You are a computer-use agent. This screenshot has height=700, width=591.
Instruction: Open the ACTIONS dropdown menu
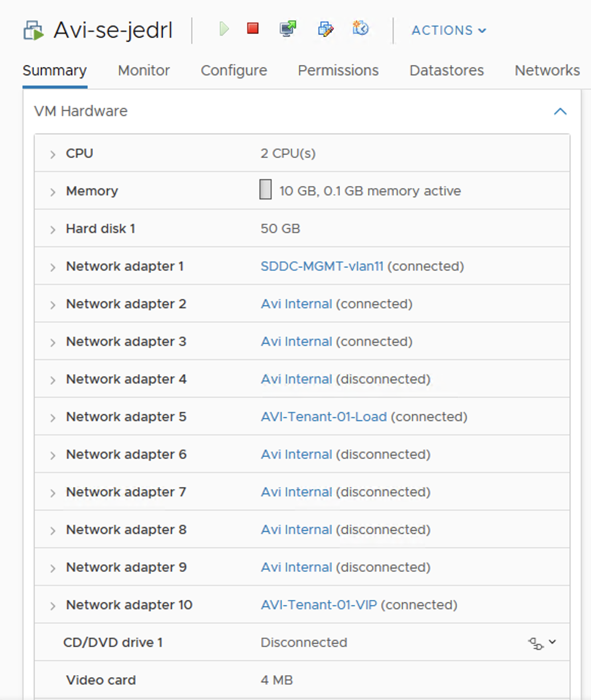coord(449,31)
